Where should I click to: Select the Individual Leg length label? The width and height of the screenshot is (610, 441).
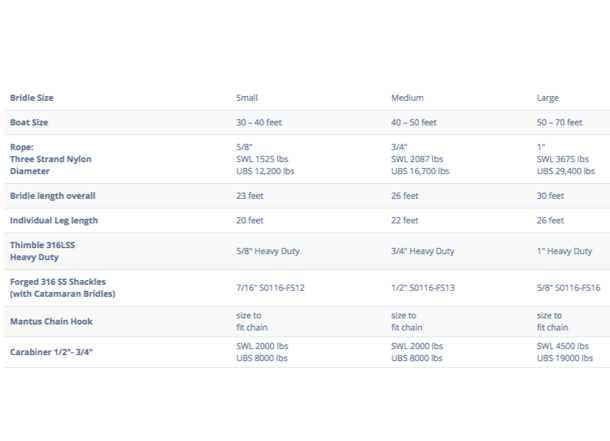pos(54,220)
